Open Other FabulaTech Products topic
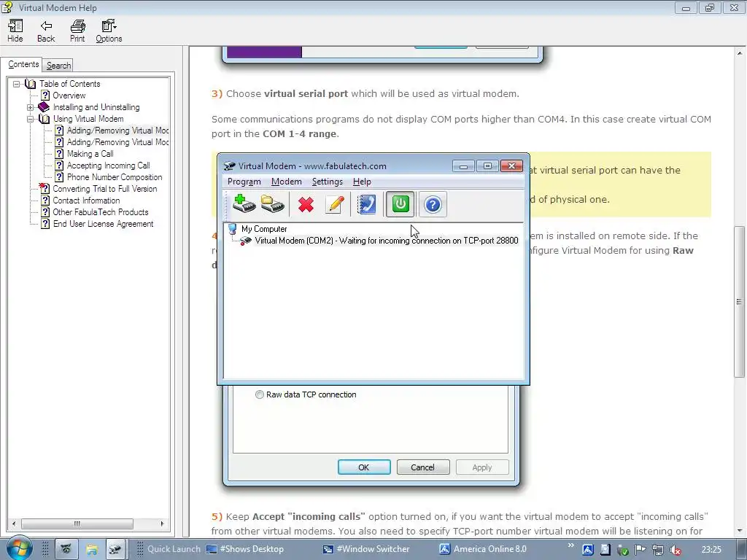 (x=101, y=212)
